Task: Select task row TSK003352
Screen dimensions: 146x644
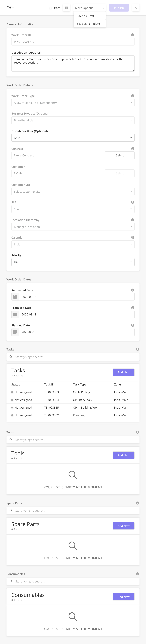Action: tap(73, 415)
